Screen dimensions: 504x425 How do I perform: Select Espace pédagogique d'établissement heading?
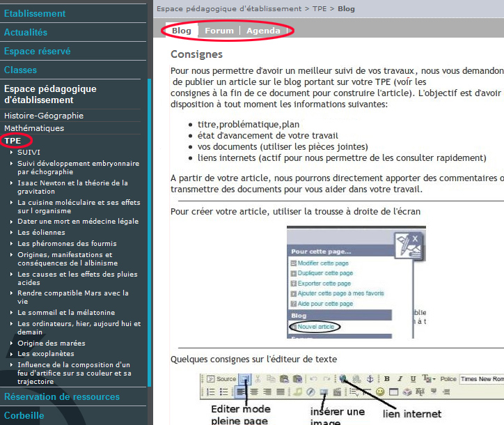(50, 94)
